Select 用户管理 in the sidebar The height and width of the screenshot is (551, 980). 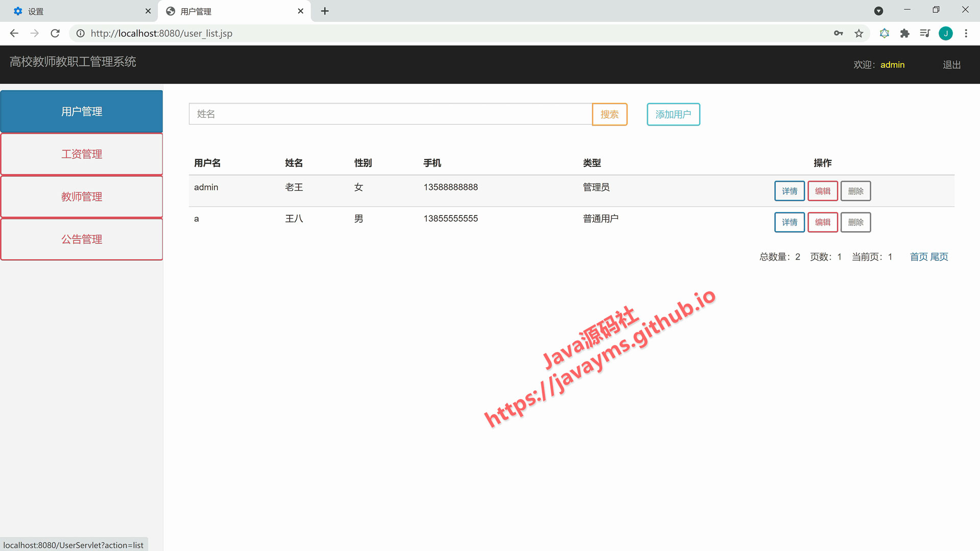82,111
